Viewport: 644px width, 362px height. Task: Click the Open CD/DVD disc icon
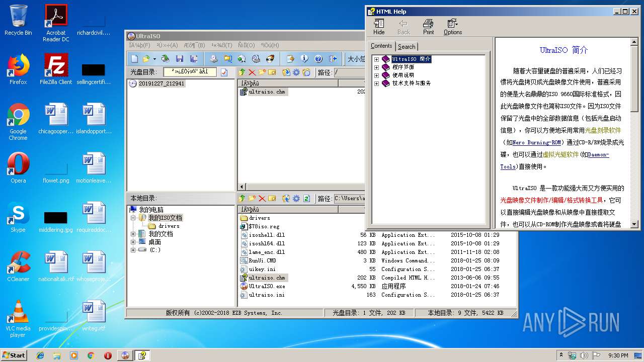tap(165, 59)
